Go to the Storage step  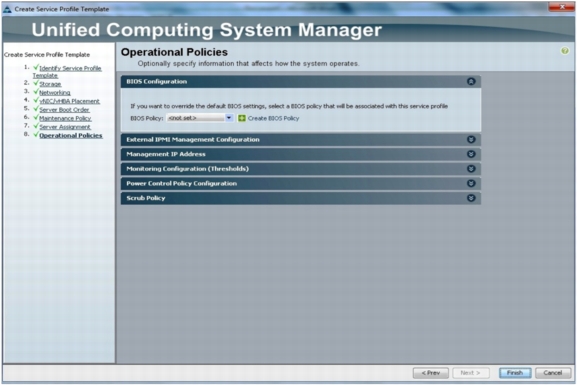[50, 84]
